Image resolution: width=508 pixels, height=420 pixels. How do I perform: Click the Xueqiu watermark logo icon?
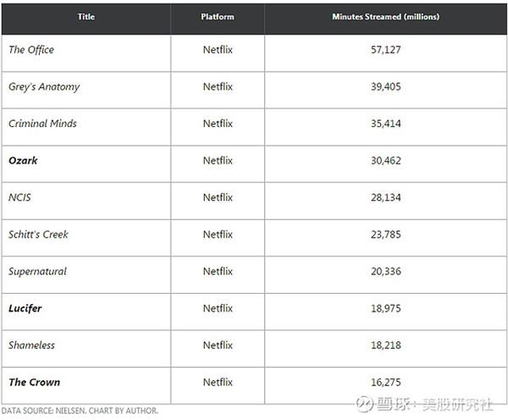pyautogui.click(x=364, y=404)
